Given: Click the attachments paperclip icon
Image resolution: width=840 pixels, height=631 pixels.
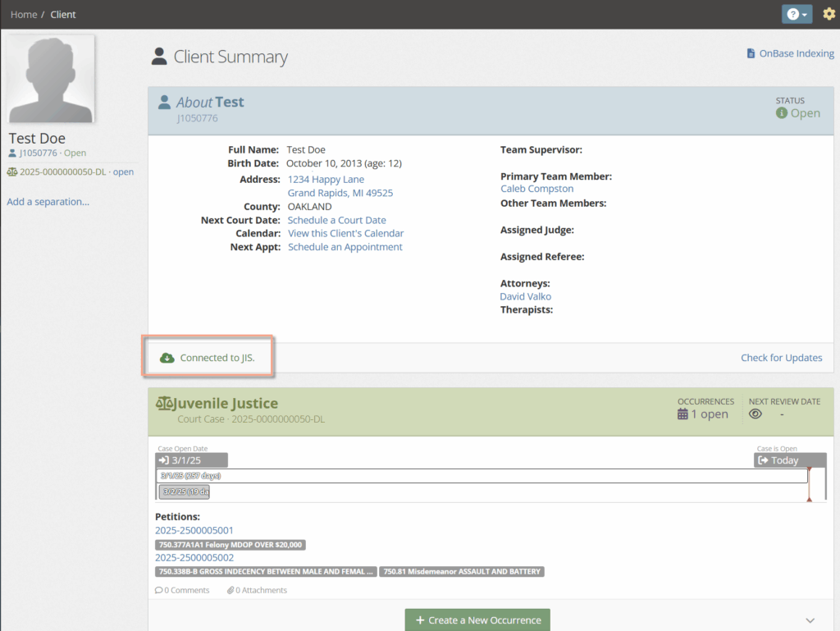Looking at the screenshot, I should [231, 590].
